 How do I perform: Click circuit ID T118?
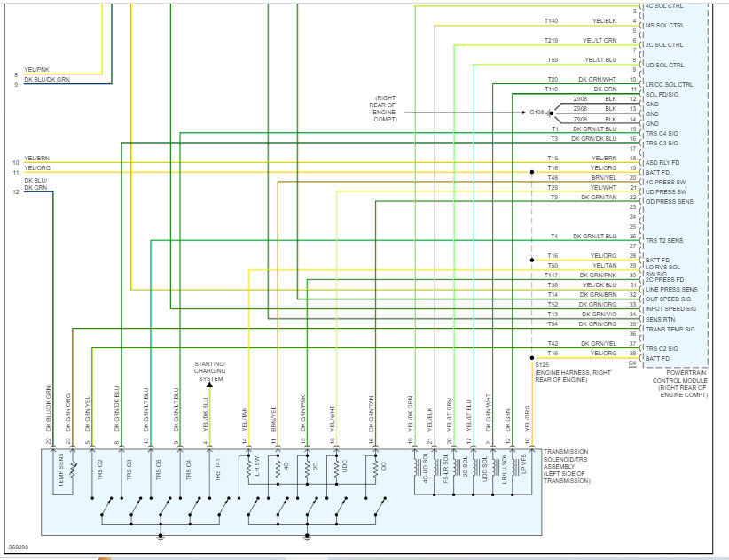[x=551, y=89]
